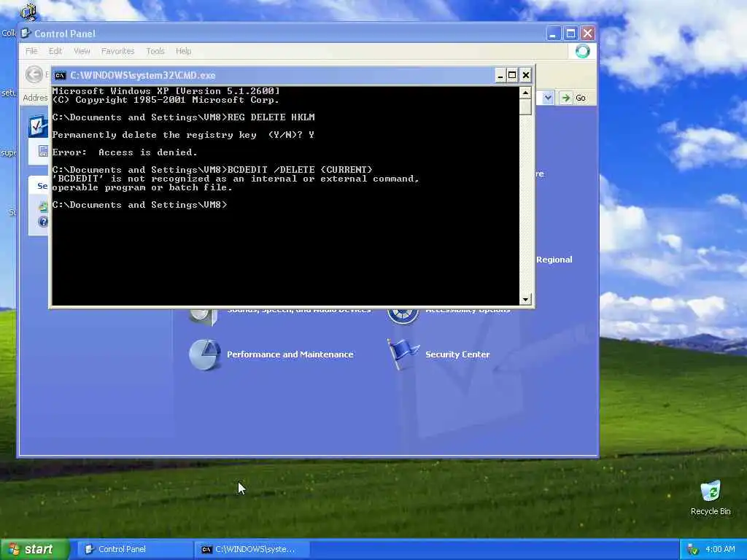Open the Favorites menu in Control Panel
Viewport: 747px width, 560px height.
[x=117, y=51]
